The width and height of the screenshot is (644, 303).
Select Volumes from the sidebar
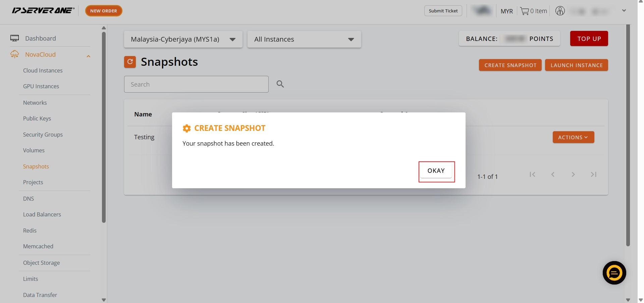coord(34,150)
